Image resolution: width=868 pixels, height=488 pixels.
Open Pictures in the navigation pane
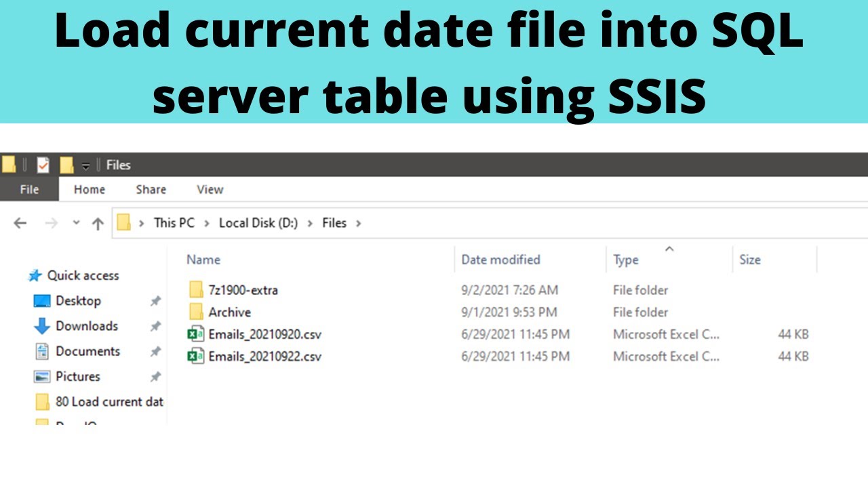78,375
